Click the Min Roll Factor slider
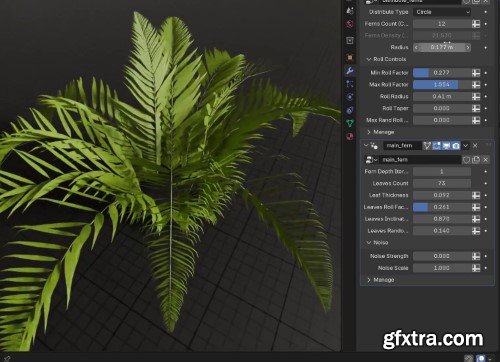Viewport: 500px width, 362px height. [442, 73]
